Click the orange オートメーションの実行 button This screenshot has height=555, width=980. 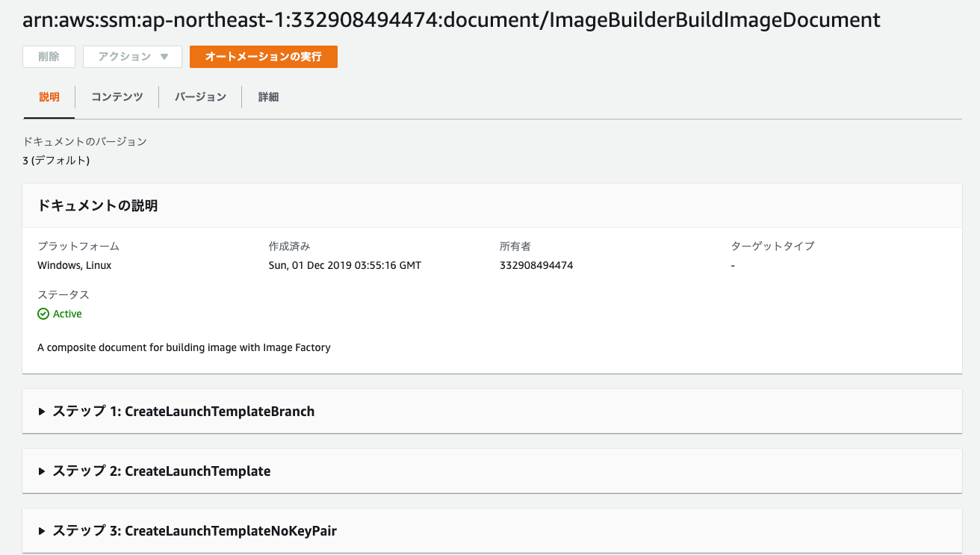[264, 57]
